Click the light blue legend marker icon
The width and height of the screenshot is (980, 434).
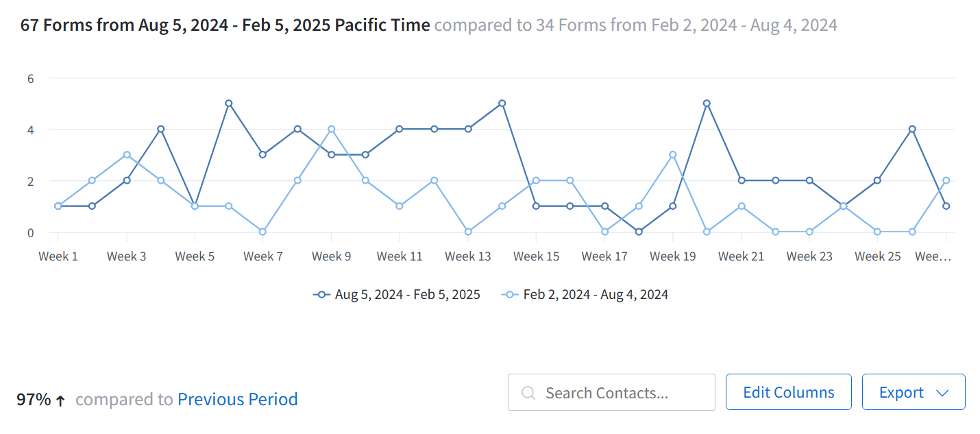click(509, 295)
